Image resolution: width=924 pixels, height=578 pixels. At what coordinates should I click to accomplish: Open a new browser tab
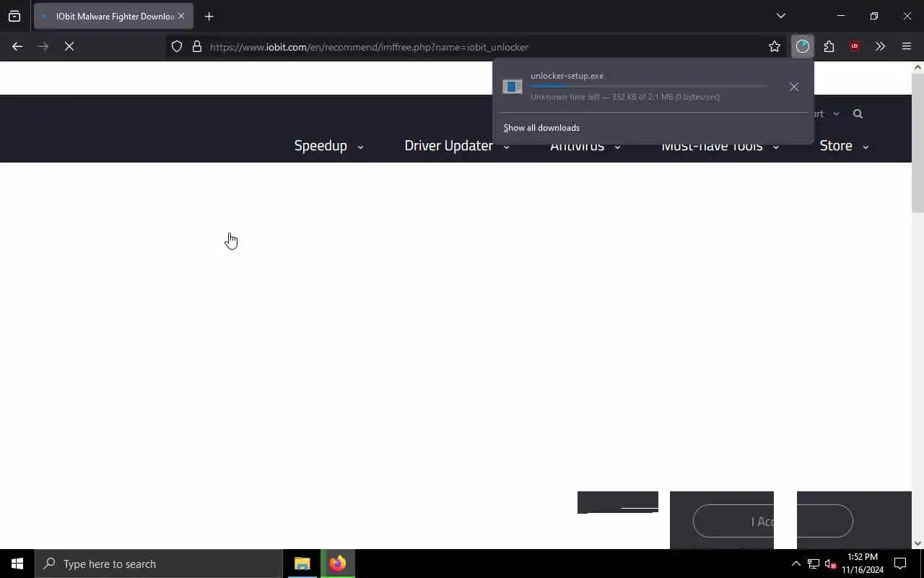click(209, 16)
